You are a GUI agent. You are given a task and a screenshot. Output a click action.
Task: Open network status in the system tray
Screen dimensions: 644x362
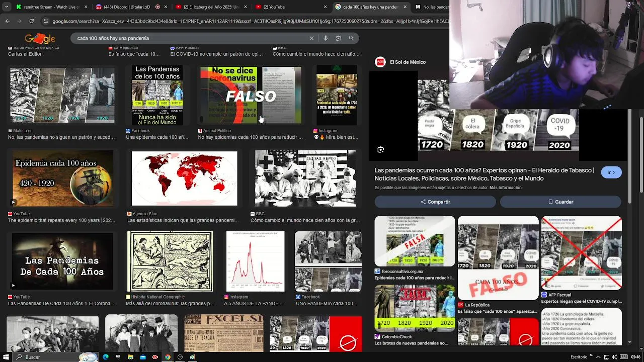606,357
